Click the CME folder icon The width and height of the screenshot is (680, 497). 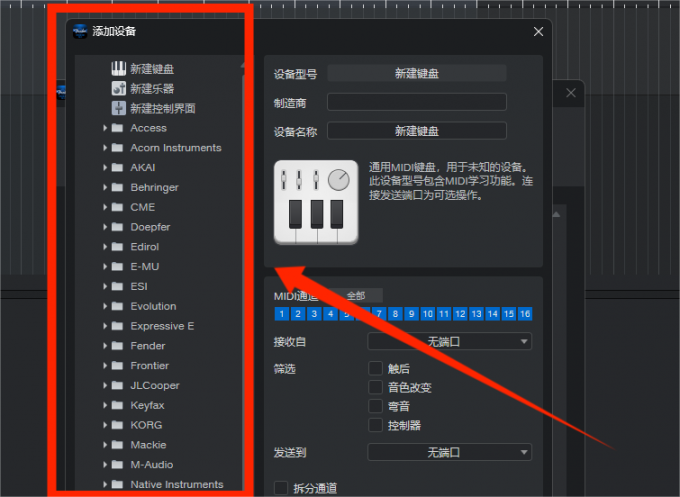(x=117, y=207)
